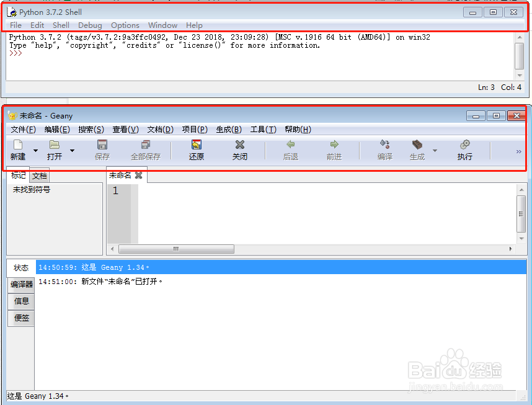Open the 搜索(S) menu in Geany
The height and width of the screenshot is (405, 532).
[91, 130]
